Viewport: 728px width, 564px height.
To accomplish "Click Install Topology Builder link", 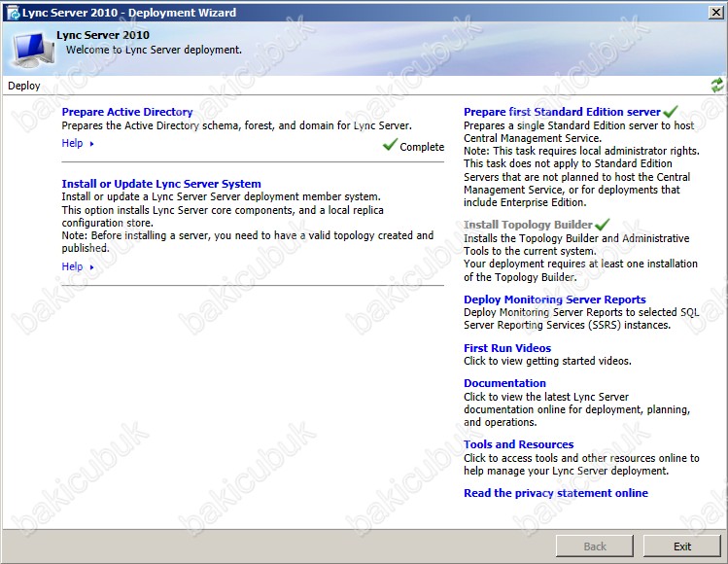I will tap(528, 225).
